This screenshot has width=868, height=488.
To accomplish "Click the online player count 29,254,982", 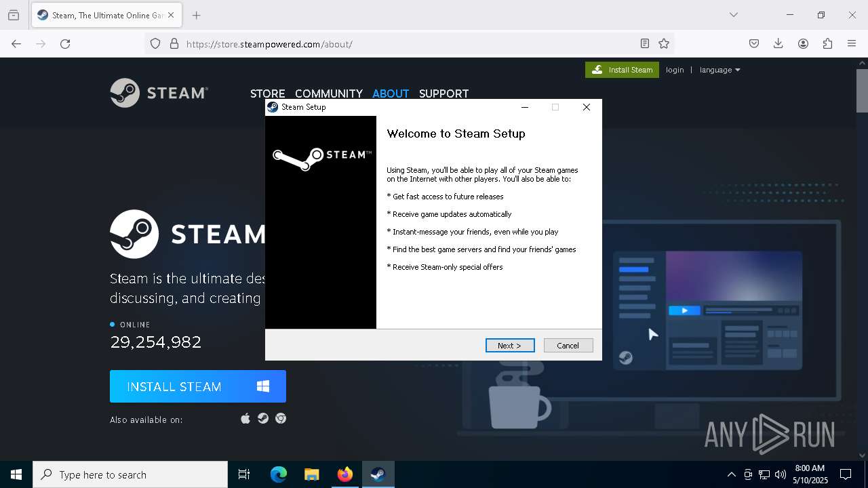I will [156, 342].
